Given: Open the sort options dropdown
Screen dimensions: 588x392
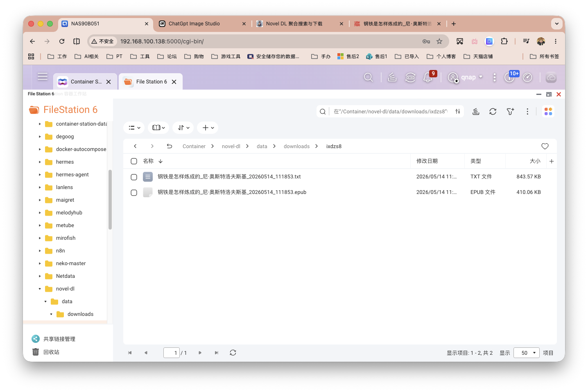Looking at the screenshot, I should [183, 128].
